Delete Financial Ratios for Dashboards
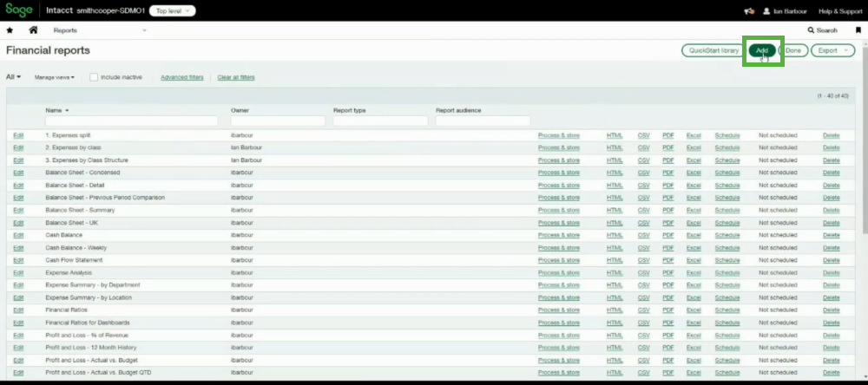Image resolution: width=868 pixels, height=385 pixels. point(831,323)
